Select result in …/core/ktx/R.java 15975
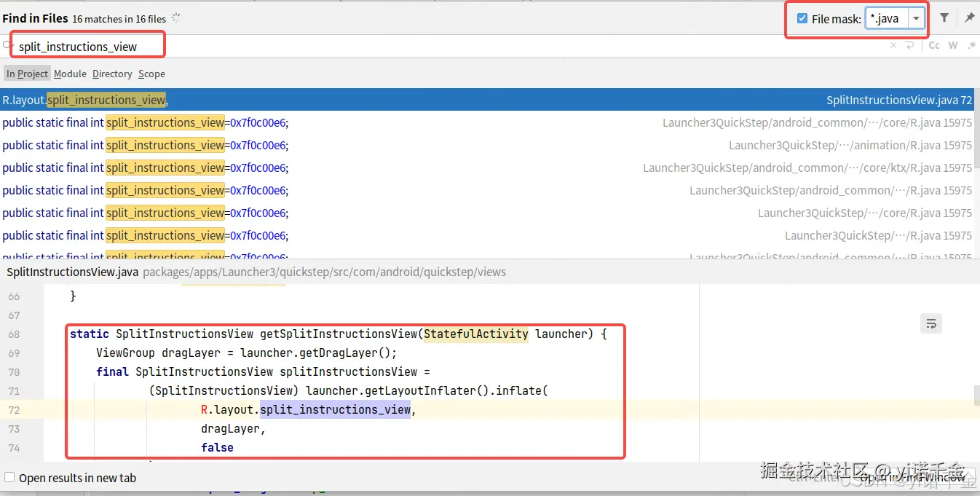The width and height of the screenshot is (980, 496). [487, 168]
